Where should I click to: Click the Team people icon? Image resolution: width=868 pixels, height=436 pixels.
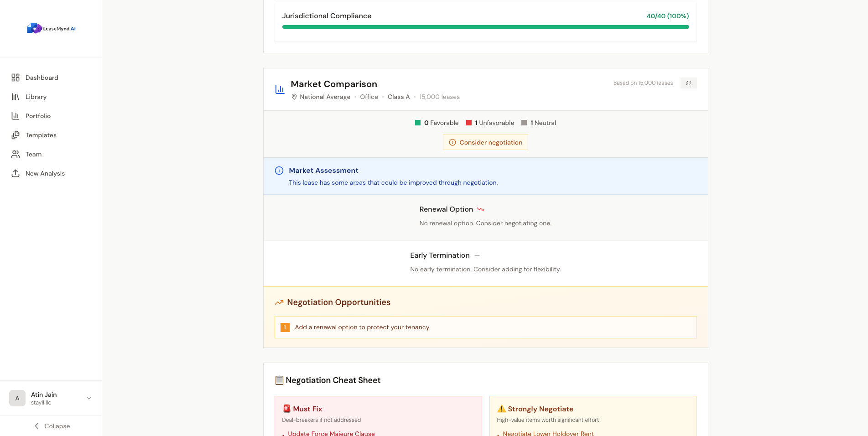(16, 154)
